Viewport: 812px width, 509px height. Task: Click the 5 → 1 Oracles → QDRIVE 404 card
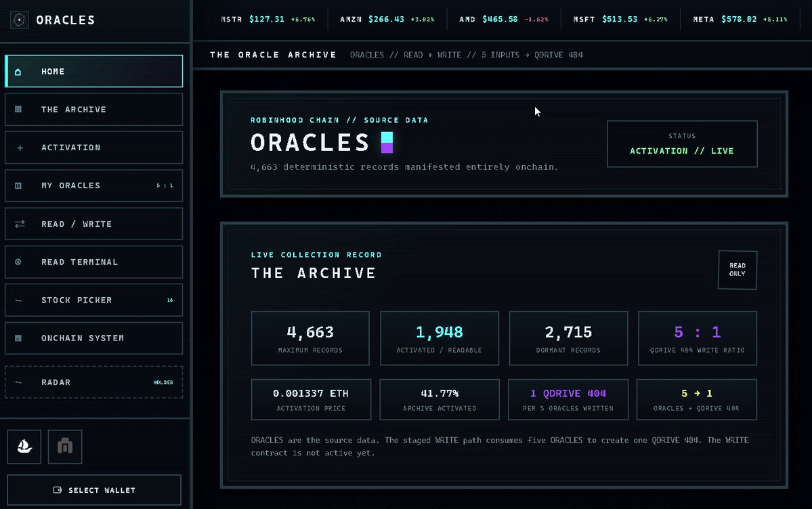696,399
